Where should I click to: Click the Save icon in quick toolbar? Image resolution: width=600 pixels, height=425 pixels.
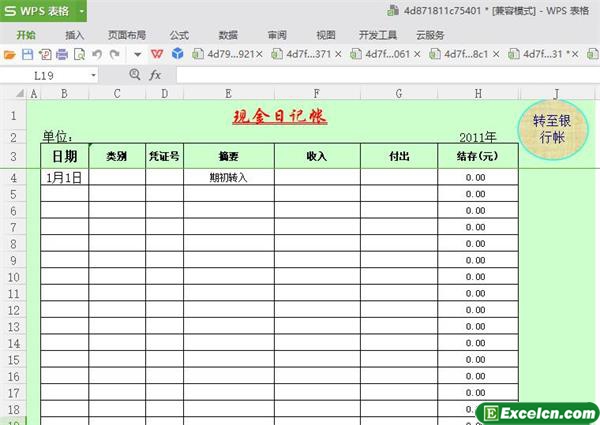pos(26,53)
